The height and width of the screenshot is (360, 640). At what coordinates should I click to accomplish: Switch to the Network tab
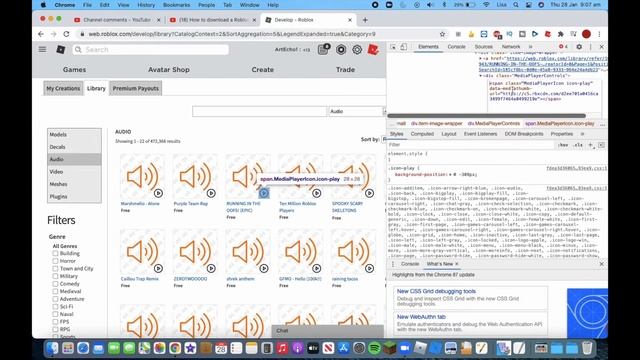[x=511, y=47]
